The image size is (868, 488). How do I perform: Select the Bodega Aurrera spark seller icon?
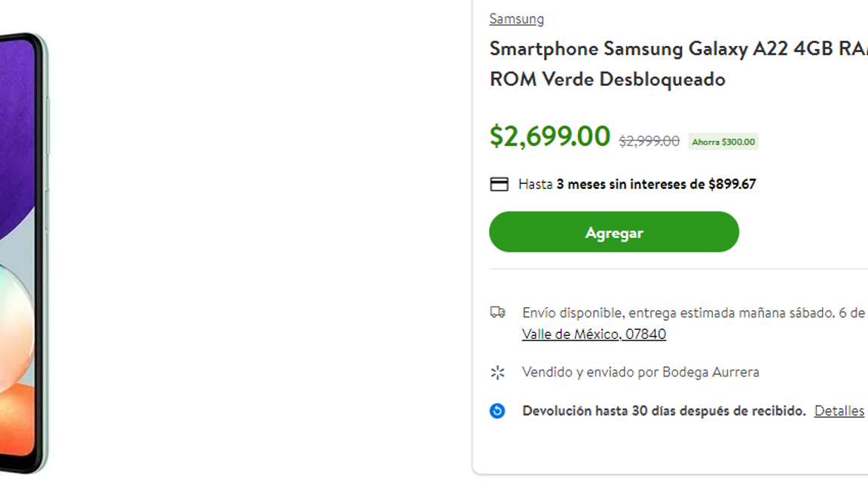(498, 371)
